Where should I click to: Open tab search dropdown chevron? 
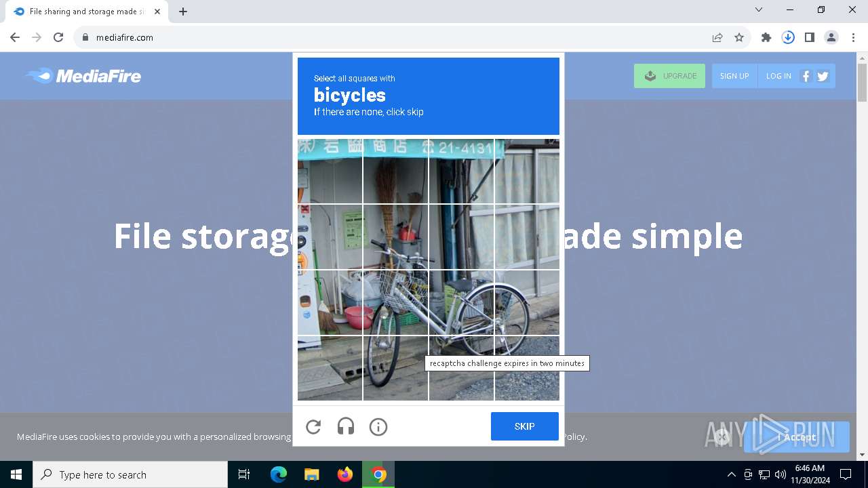pyautogui.click(x=759, y=10)
